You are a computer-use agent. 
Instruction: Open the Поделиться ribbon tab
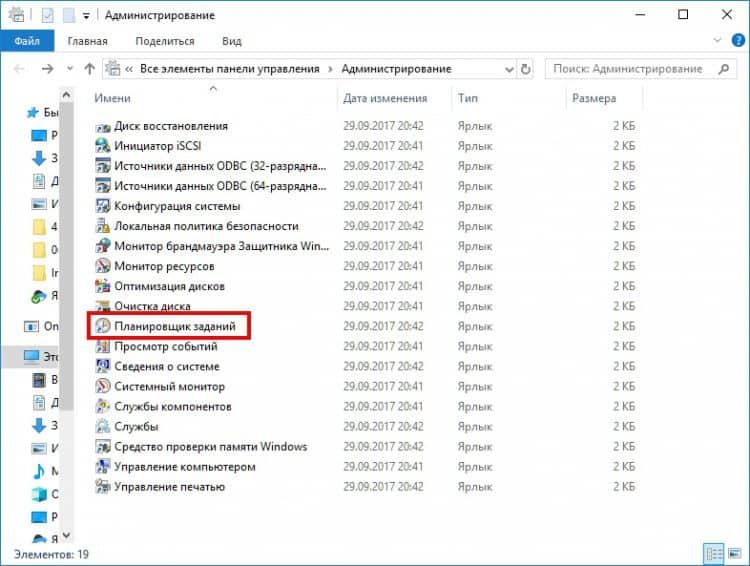coord(165,41)
